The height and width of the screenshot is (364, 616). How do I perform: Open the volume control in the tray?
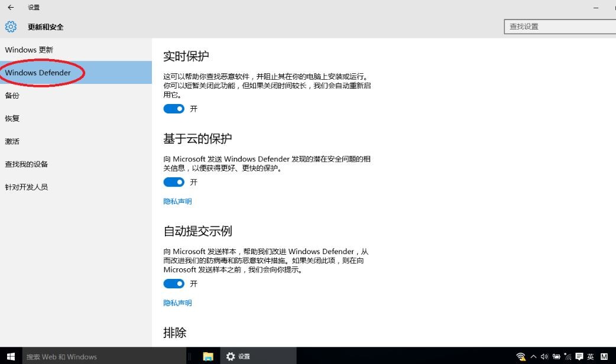tap(544, 356)
